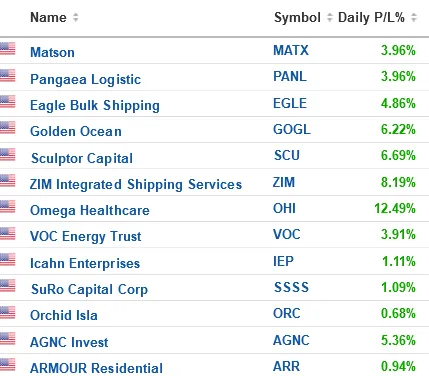Click the flag icon next to VOC Energy Trust
The width and height of the screenshot is (429, 376).
pos(7,234)
